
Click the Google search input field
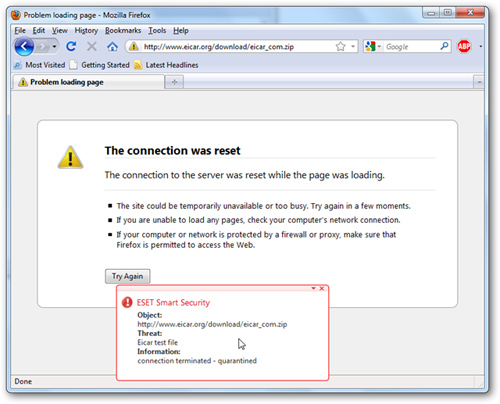point(411,47)
